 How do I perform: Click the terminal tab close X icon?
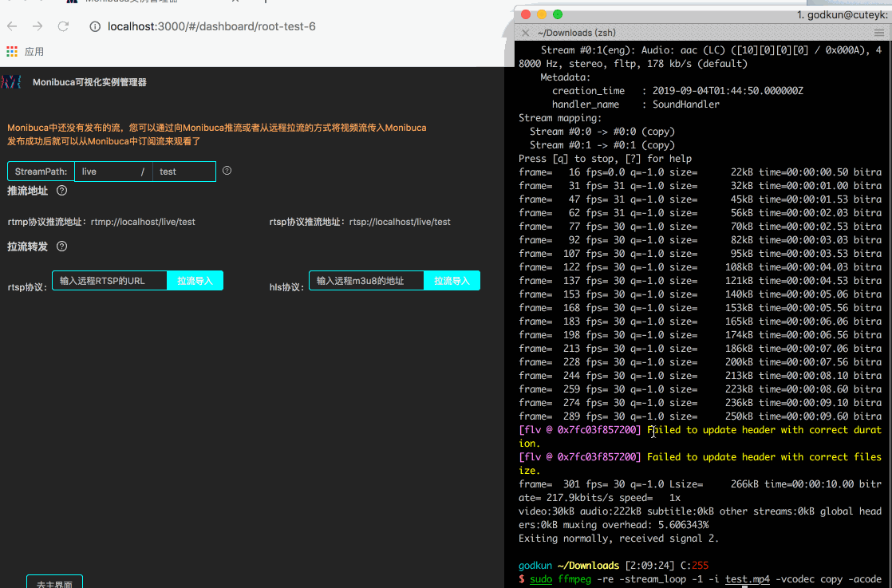coord(526,33)
